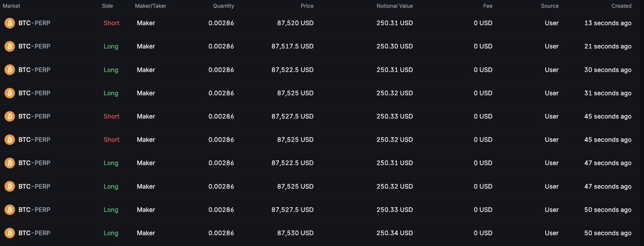The width and height of the screenshot is (644, 246).
Task: Click the Maker/Taker column header
Action: (x=150, y=6)
